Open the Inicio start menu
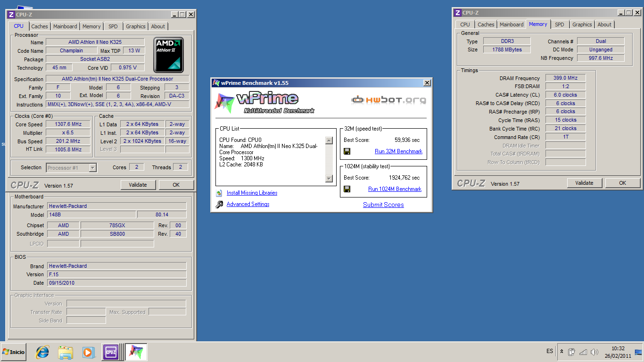644x362 pixels. pos(14,352)
